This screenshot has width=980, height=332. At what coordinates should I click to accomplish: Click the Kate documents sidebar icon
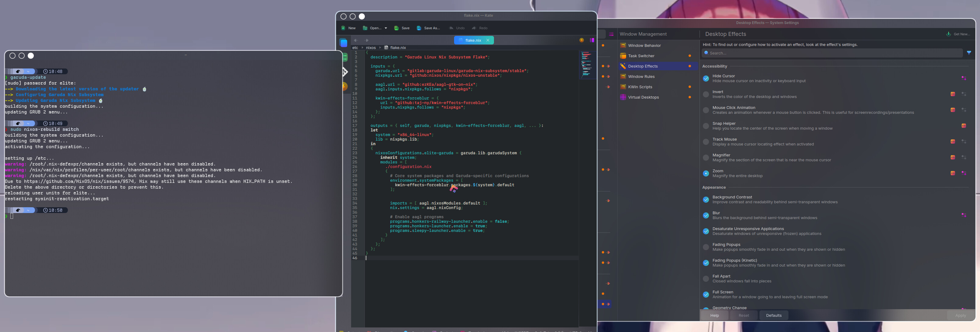[x=344, y=43]
